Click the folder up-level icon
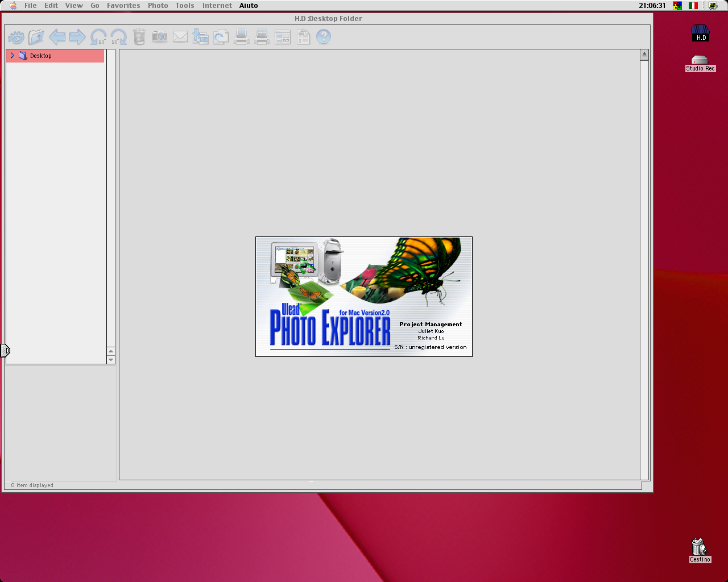This screenshot has height=582, width=728. tap(36, 38)
